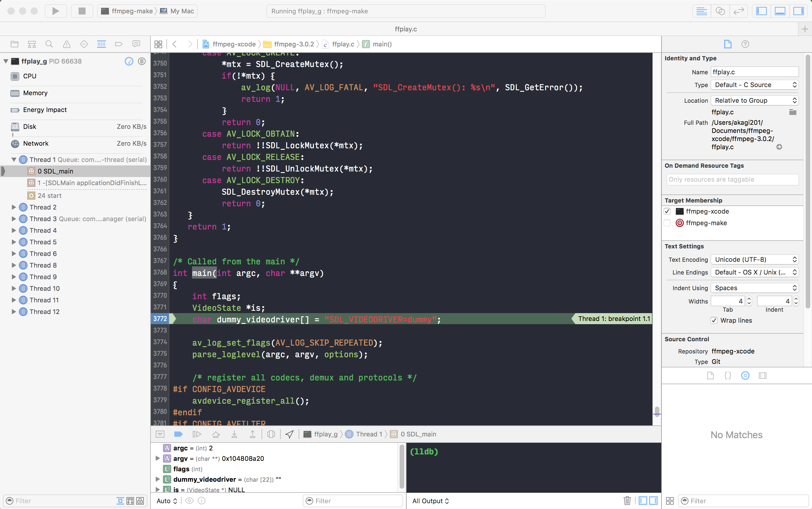Screen dimensions: 812x509
Task: Open the All Output console menu
Action: point(430,501)
